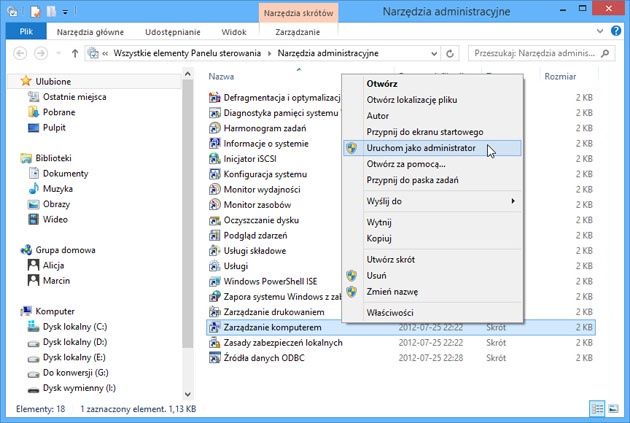Click the search Narzędzia administracyjne field
Screen dimensions: 630x423
point(542,53)
